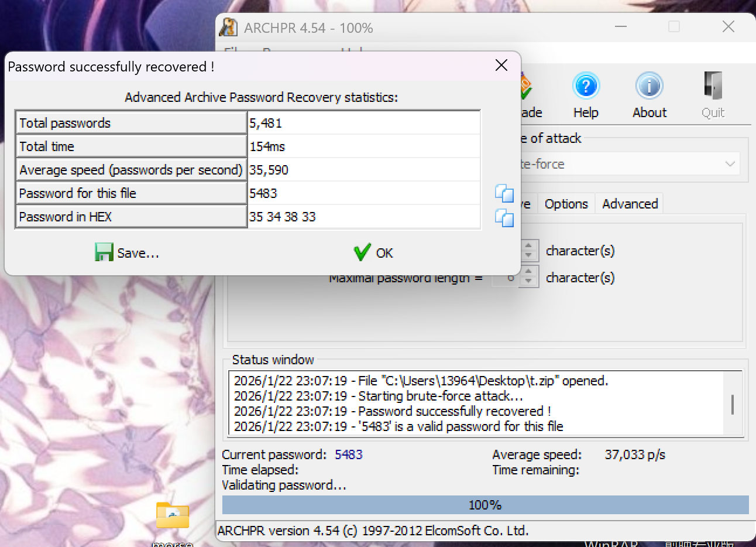Viewport: 756px width, 547px height.
Task: Open the Help toolbar icon
Action: (x=586, y=87)
